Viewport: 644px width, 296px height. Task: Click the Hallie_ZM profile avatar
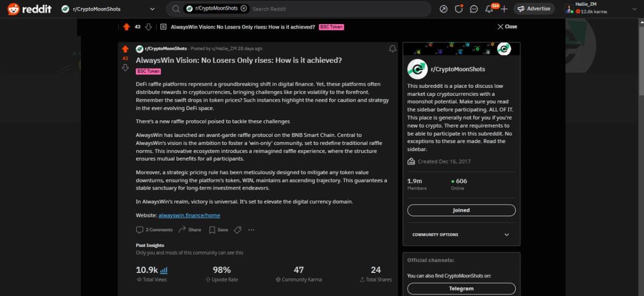[x=569, y=8]
